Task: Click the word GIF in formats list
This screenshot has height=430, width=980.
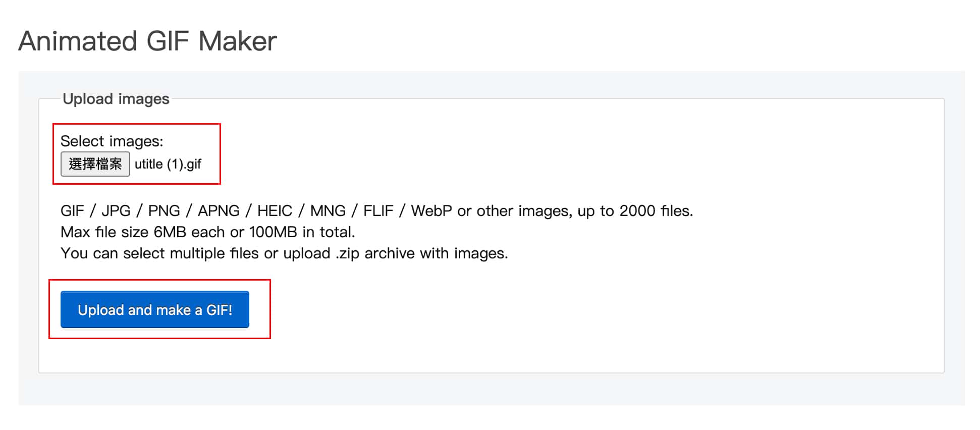Action: 72,211
